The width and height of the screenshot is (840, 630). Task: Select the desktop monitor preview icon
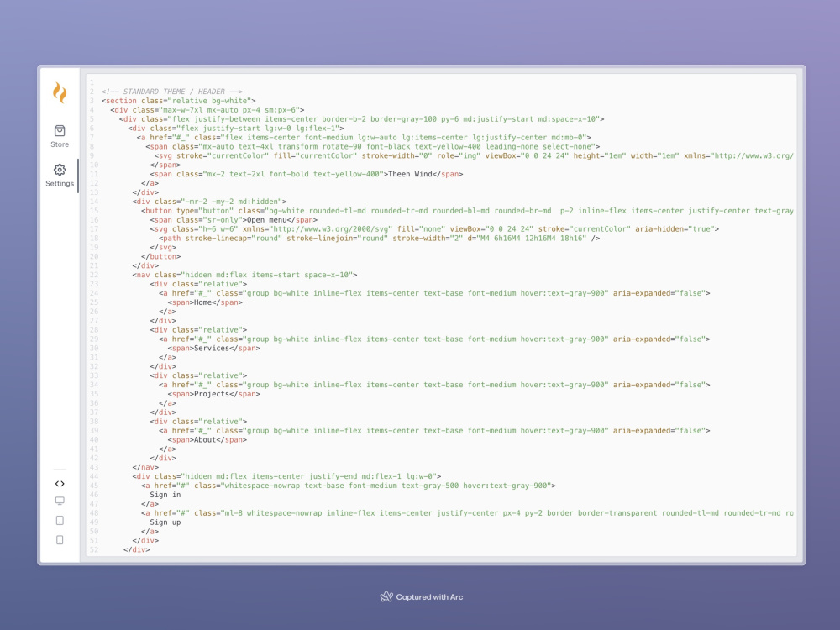pyautogui.click(x=60, y=501)
